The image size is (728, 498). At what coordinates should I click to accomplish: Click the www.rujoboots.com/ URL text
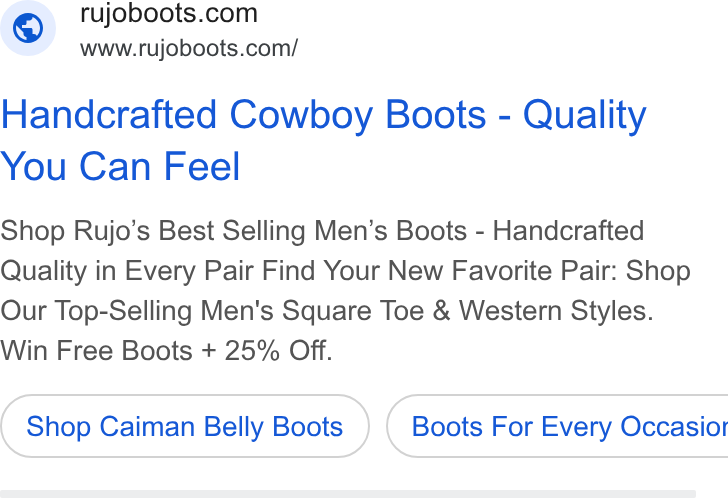(x=188, y=49)
